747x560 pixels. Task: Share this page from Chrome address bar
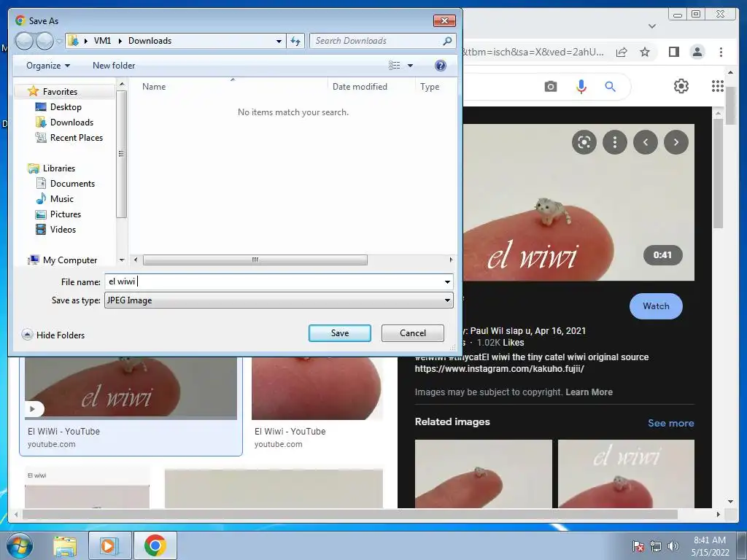pos(622,52)
